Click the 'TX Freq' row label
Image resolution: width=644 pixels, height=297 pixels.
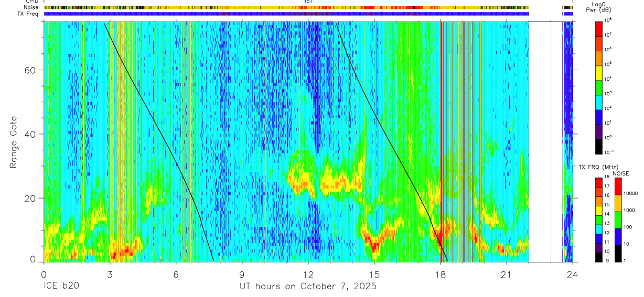pos(28,14)
